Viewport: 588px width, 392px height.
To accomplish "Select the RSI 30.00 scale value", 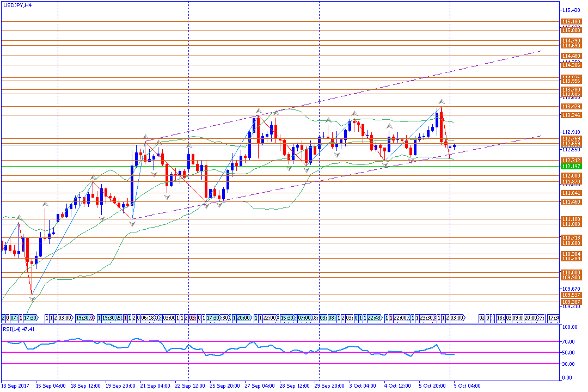I will coord(569,364).
